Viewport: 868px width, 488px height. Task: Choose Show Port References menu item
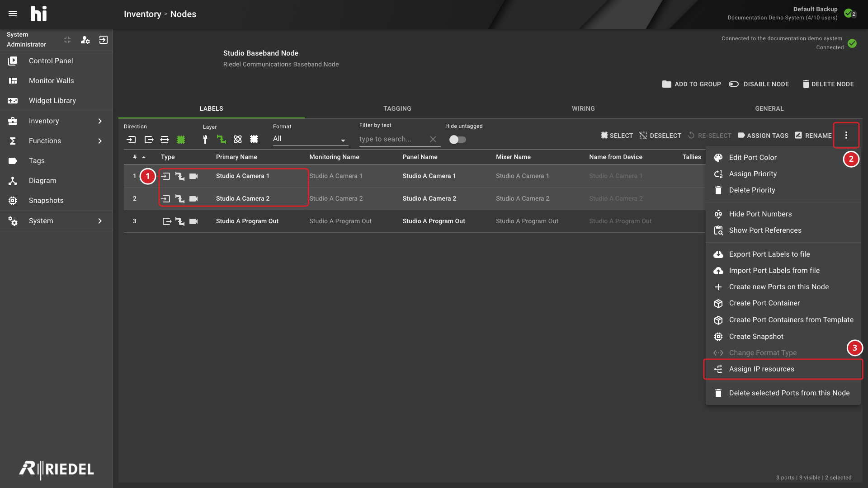tap(783, 230)
